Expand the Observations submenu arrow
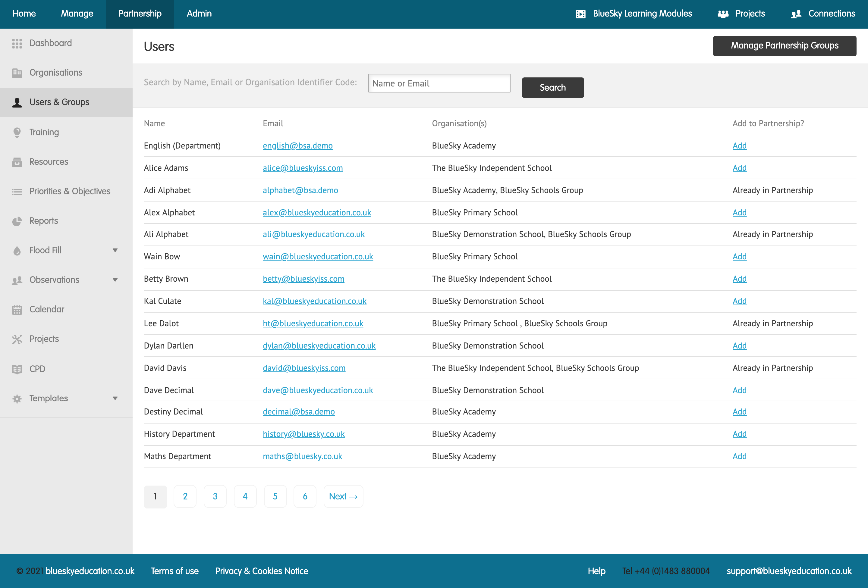868x588 pixels. click(115, 280)
